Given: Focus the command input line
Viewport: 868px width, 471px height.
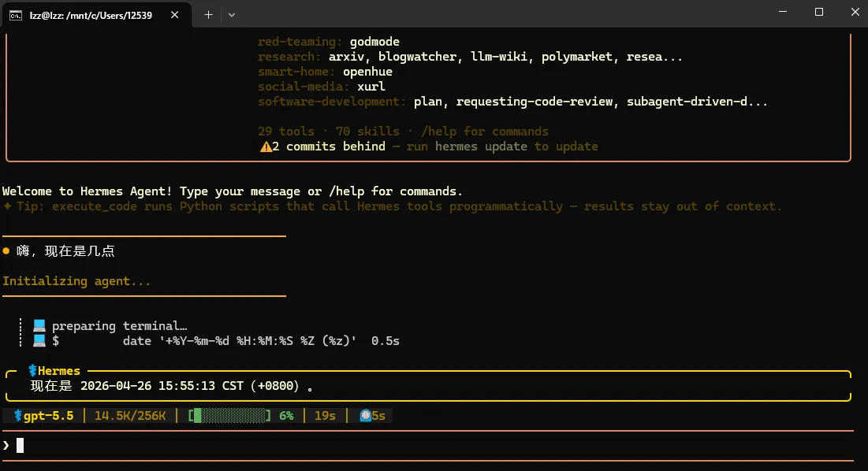Looking at the screenshot, I should point(427,445).
